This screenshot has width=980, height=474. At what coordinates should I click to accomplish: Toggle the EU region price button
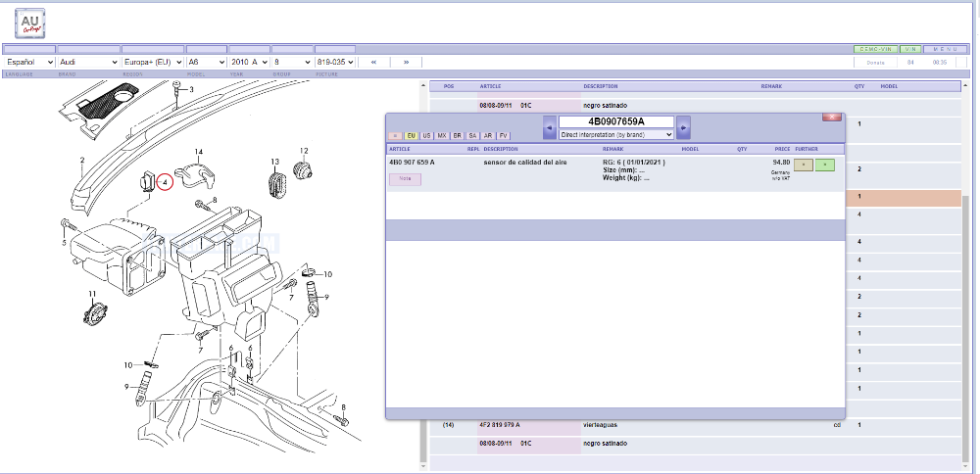pos(412,135)
